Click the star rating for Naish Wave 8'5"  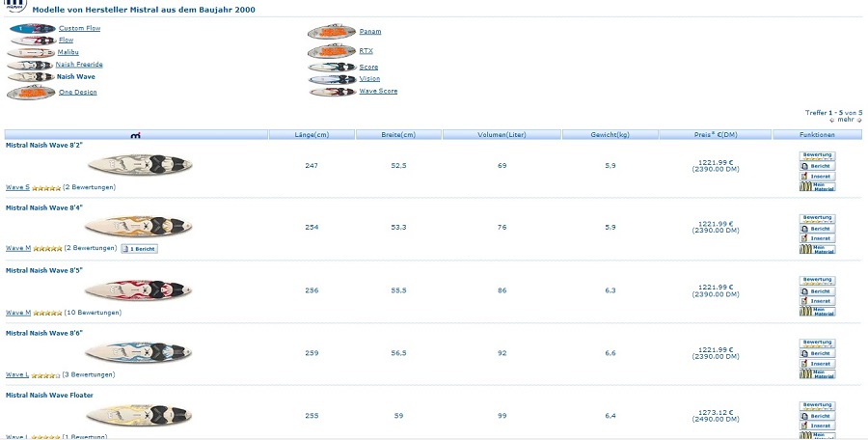47,313
